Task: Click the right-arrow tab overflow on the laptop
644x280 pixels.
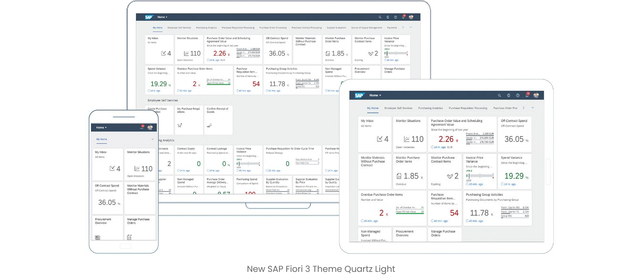Action: 403,28
